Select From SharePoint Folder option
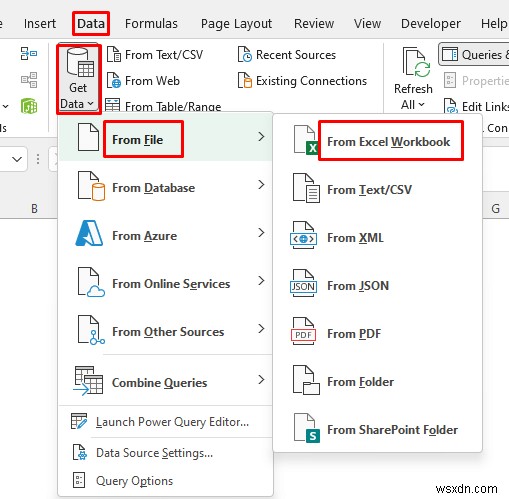The width and height of the screenshot is (509, 499). (392, 430)
